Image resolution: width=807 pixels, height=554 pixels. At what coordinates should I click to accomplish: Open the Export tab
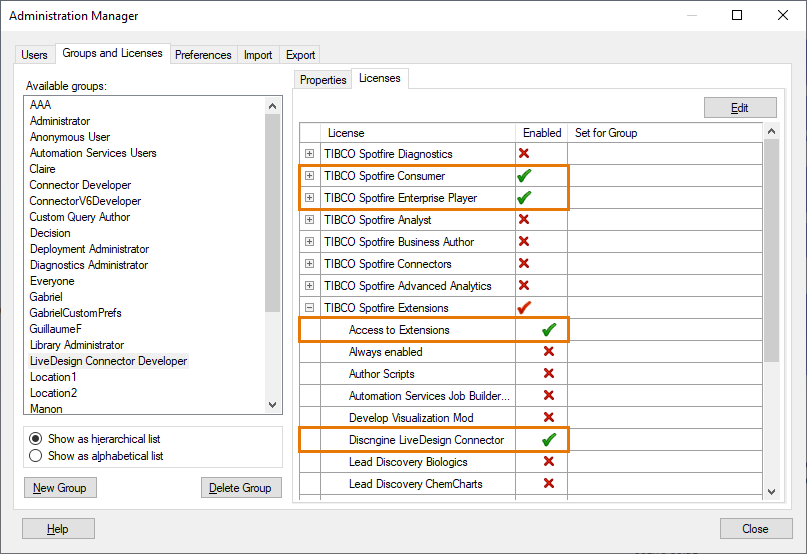pyautogui.click(x=301, y=55)
